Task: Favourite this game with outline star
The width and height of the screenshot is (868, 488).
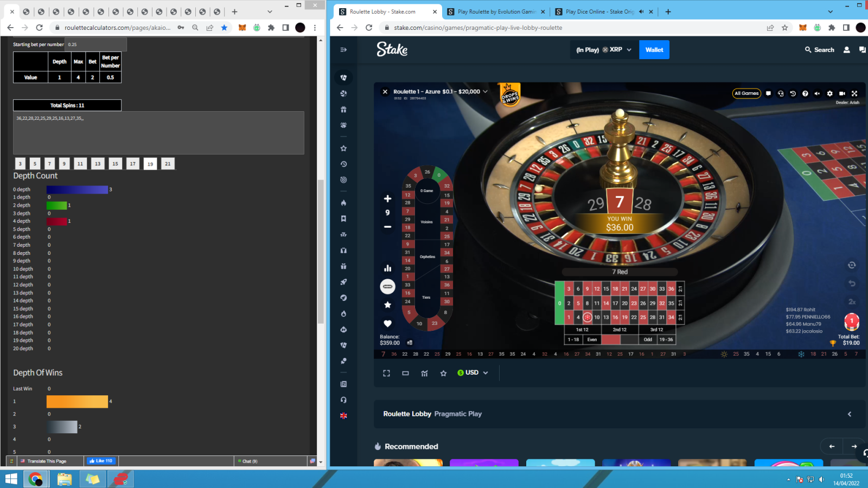Action: (x=443, y=373)
